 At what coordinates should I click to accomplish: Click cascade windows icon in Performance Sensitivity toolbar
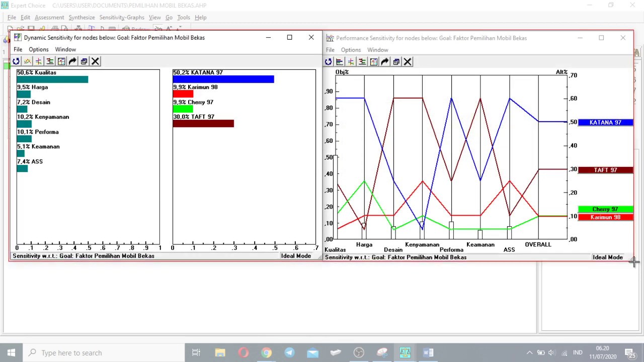click(x=396, y=62)
